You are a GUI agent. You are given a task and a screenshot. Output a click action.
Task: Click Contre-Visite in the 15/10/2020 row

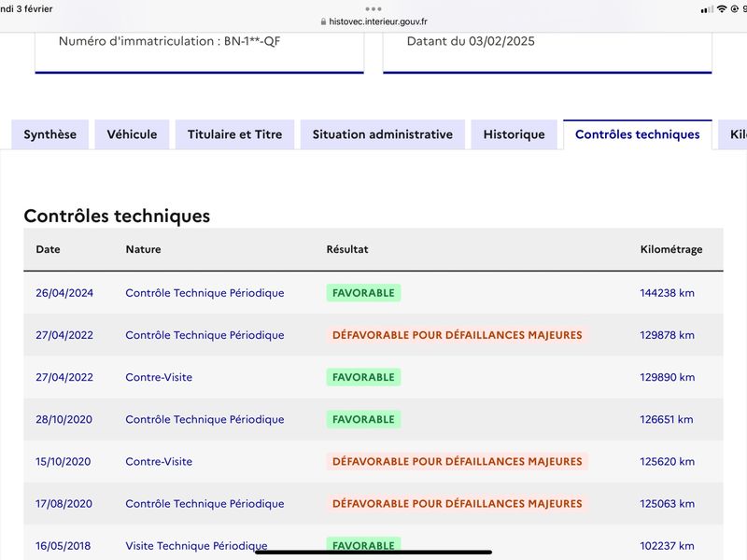(159, 461)
